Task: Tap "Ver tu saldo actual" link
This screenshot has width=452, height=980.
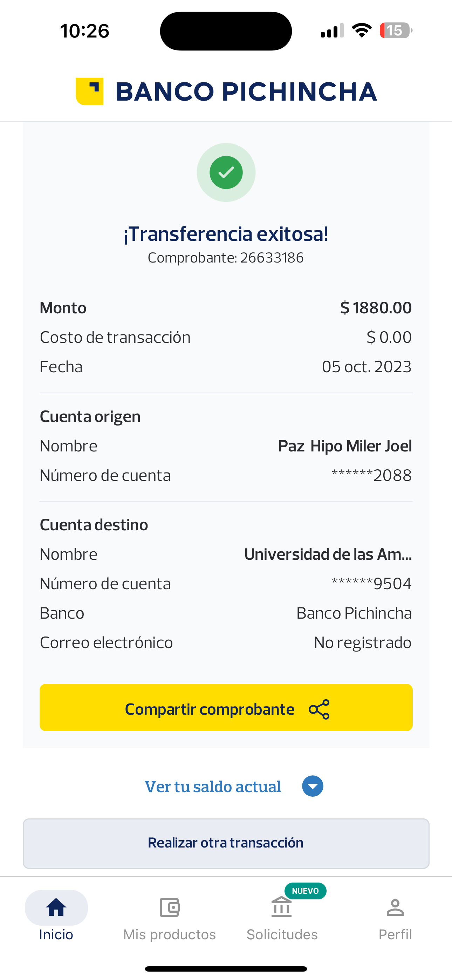Action: click(213, 787)
